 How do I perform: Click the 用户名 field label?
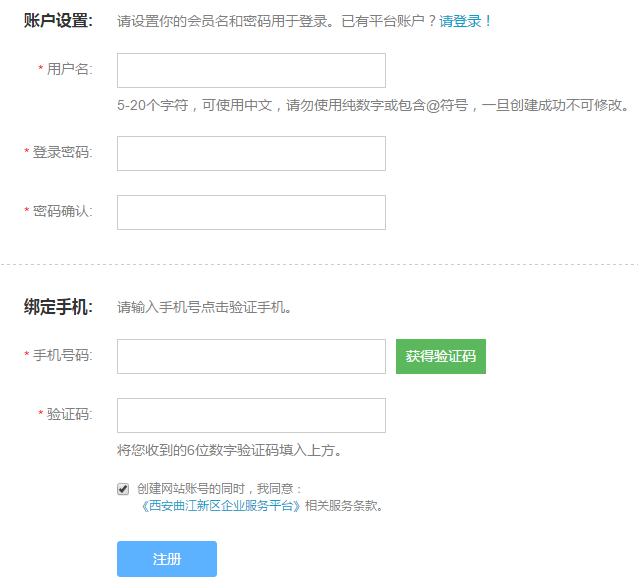pos(70,69)
